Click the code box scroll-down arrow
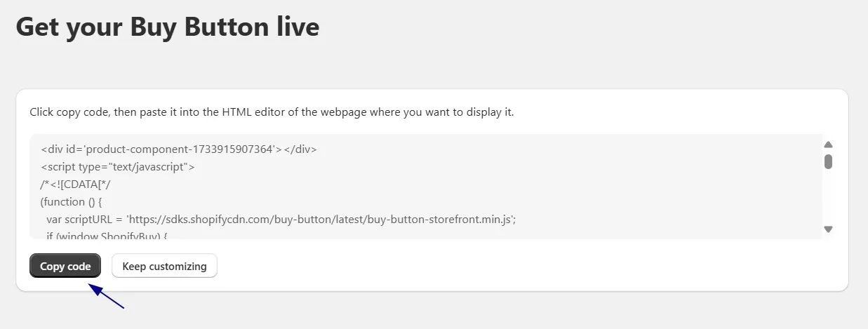Viewport: 868px width, 329px height. 828,229
